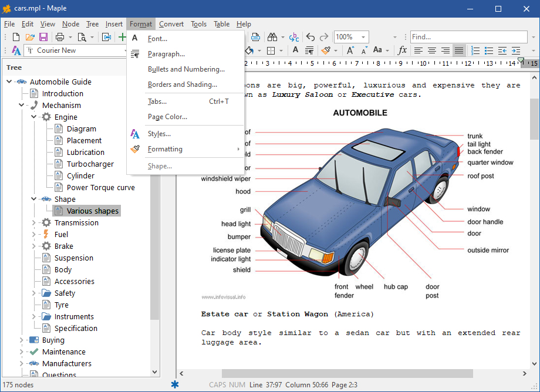This screenshot has width=540, height=392.
Task: Open the Convert menu
Action: pos(171,24)
